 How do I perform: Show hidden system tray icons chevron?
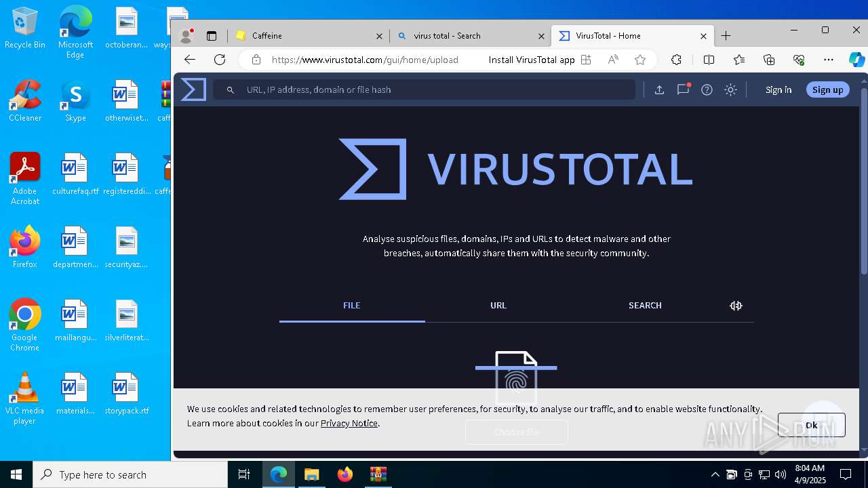click(x=715, y=474)
